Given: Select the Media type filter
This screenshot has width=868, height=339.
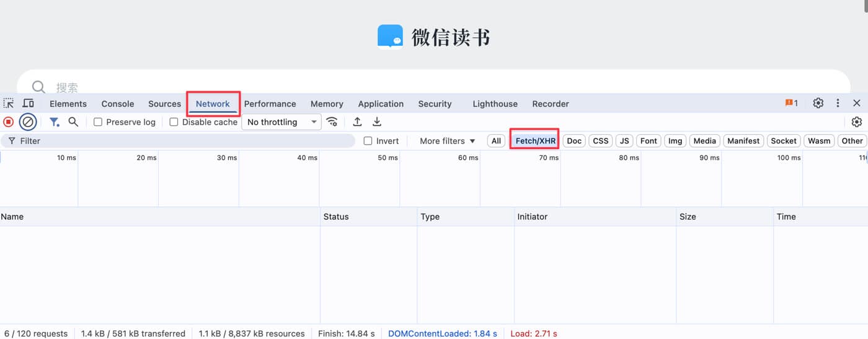Looking at the screenshot, I should point(704,141).
